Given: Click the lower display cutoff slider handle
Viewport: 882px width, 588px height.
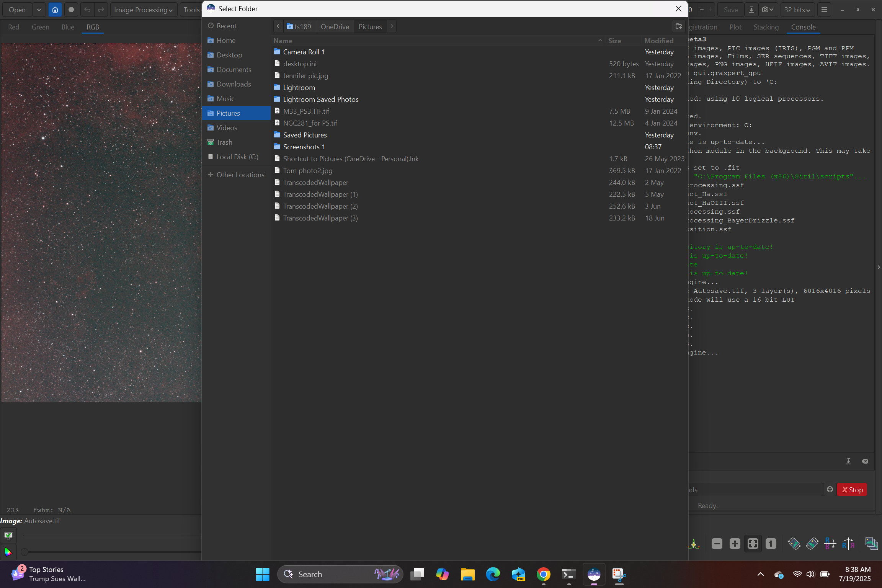Looking at the screenshot, I should coord(24,552).
